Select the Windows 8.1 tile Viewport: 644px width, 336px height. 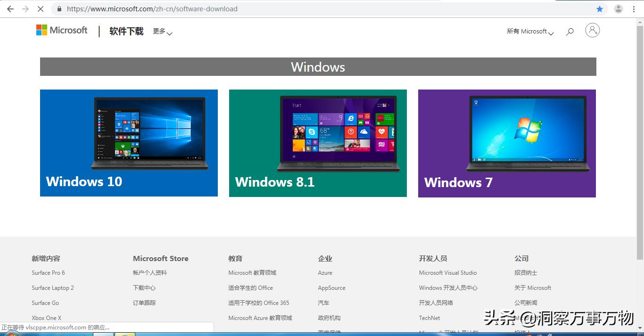[317, 143]
